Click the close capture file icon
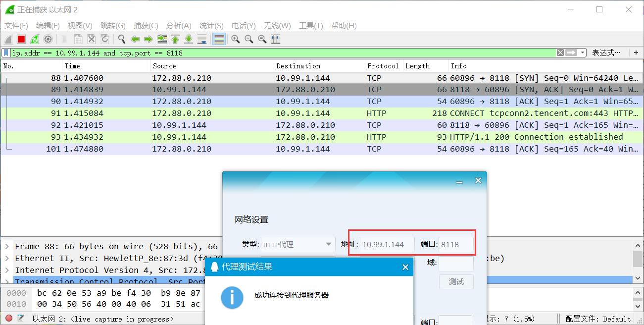The image size is (644, 325). (92, 39)
